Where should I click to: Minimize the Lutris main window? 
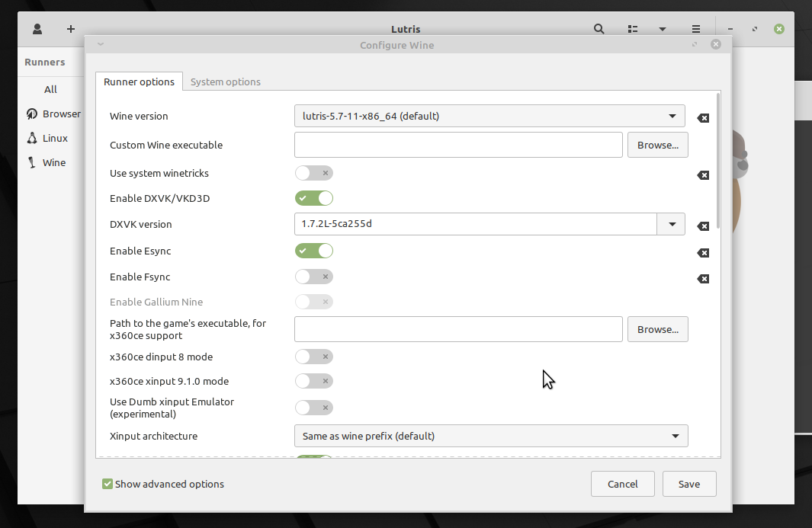[730, 29]
